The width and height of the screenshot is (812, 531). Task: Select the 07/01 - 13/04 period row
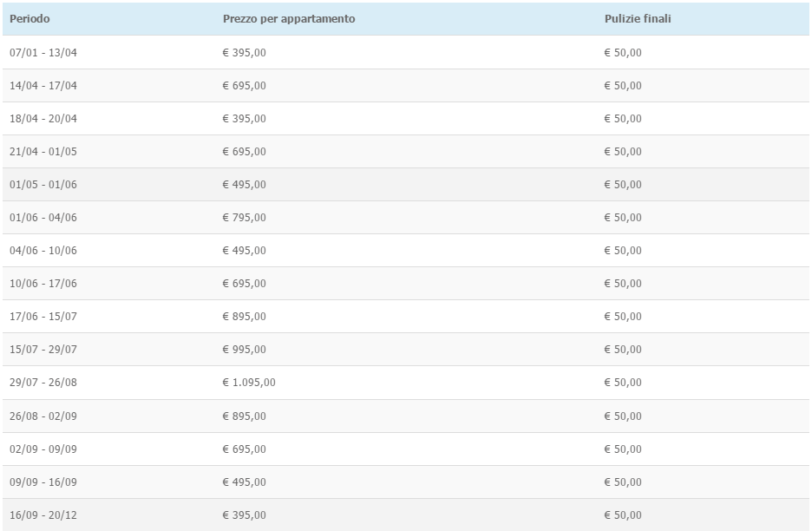(406, 52)
